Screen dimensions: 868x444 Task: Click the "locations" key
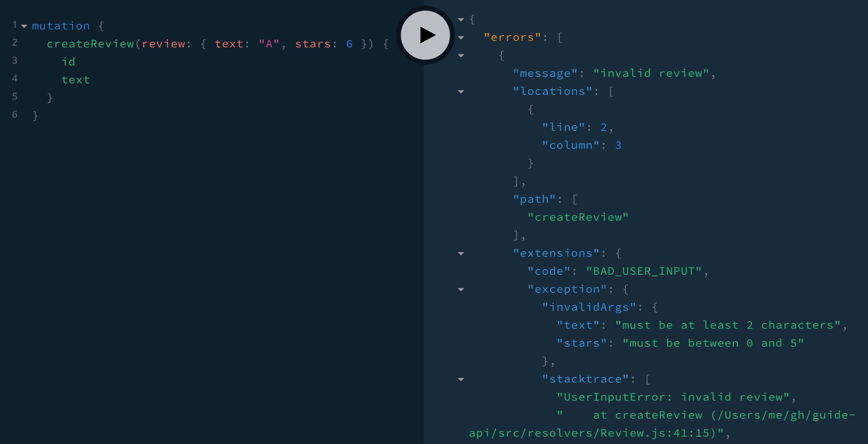[553, 91]
